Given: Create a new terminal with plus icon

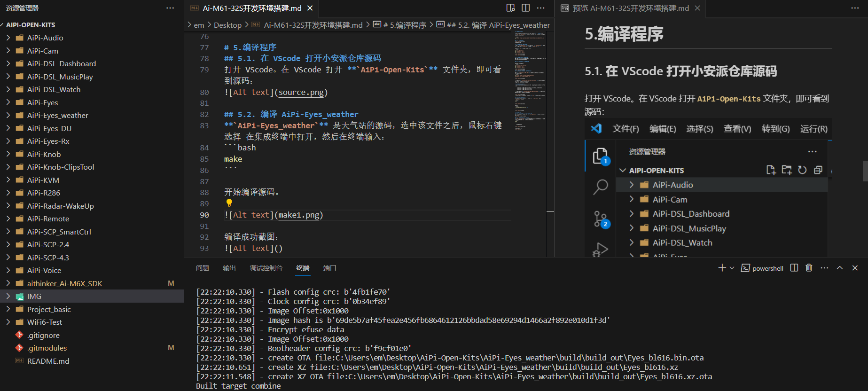Looking at the screenshot, I should coord(722,268).
